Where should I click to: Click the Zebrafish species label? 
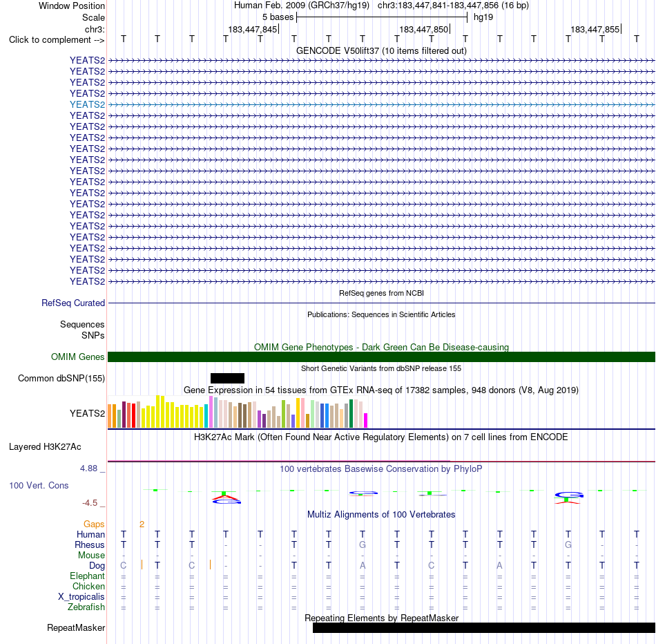coord(86,607)
